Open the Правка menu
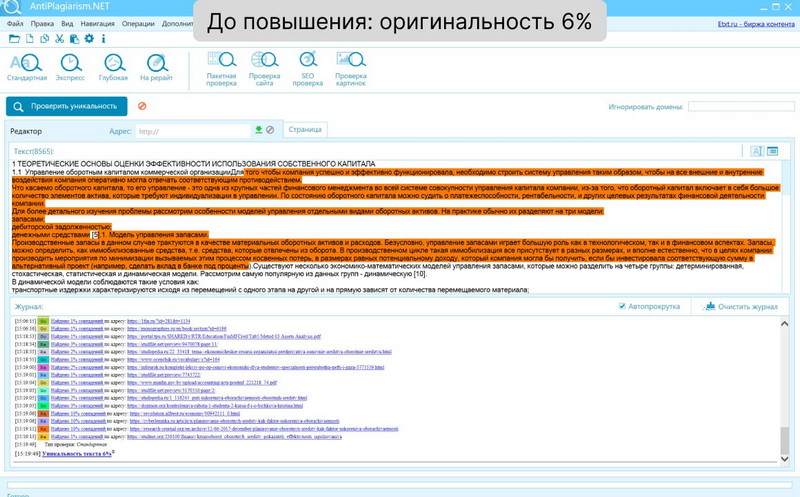The height and width of the screenshot is (497, 800). (x=42, y=23)
